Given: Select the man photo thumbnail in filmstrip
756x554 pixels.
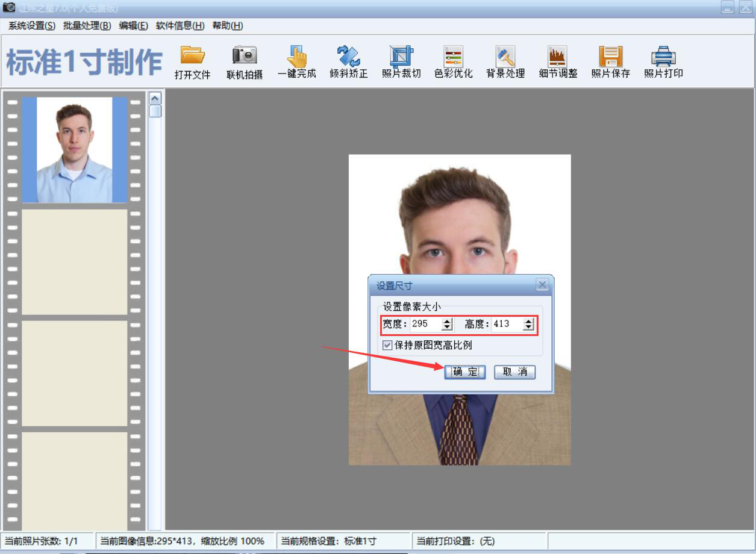Looking at the screenshot, I should tap(75, 150).
